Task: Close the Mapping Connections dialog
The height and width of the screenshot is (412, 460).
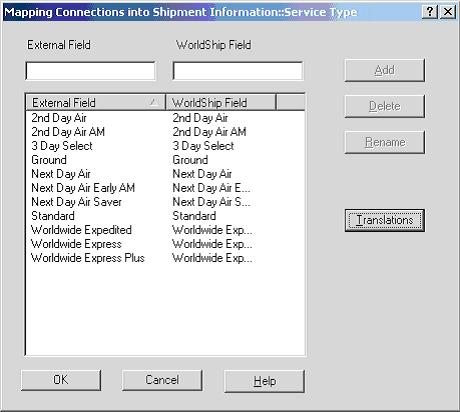Action: (x=448, y=12)
